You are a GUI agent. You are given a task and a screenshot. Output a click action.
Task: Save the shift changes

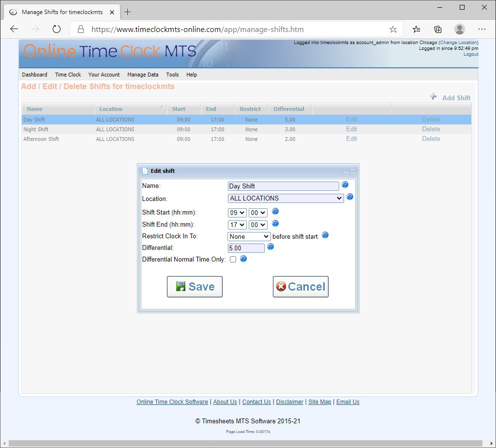pos(195,287)
